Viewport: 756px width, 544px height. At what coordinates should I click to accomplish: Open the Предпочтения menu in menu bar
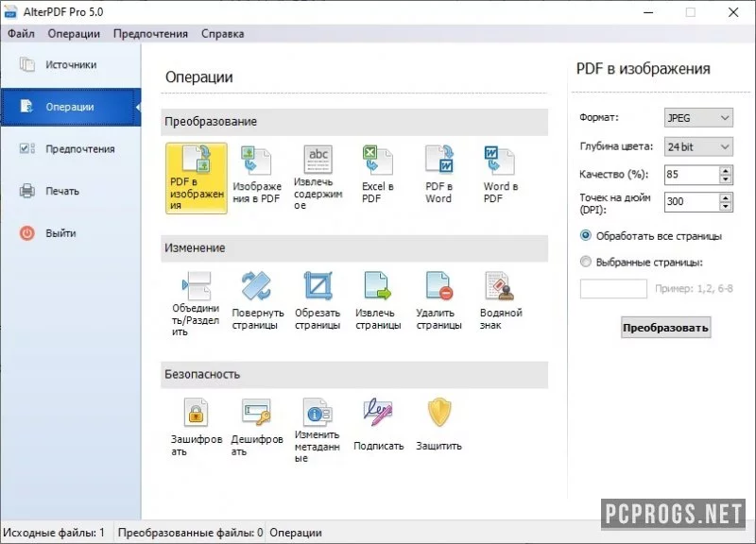point(150,34)
